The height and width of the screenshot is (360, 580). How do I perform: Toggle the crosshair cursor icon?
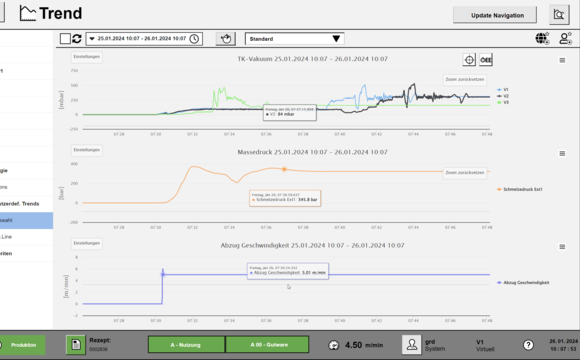(x=469, y=60)
